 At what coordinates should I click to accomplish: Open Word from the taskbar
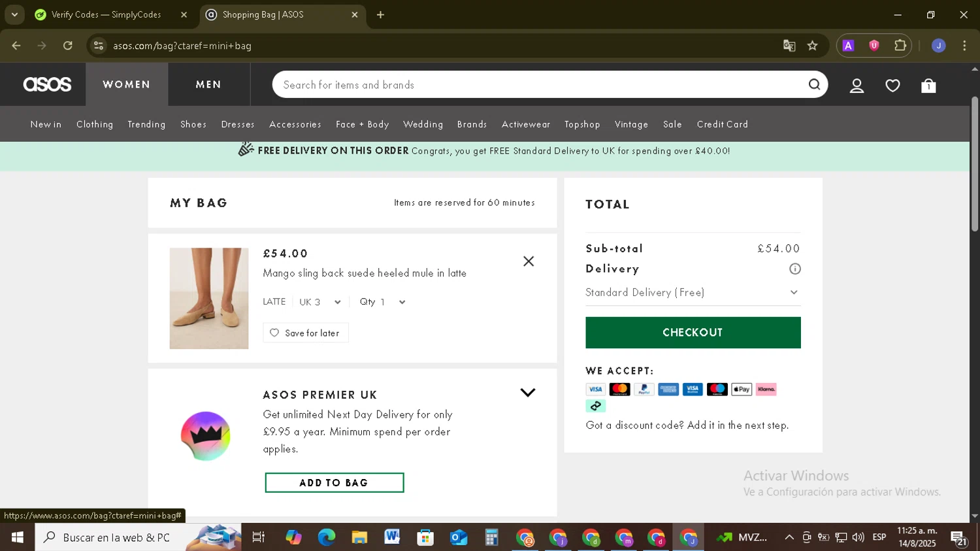pyautogui.click(x=392, y=537)
